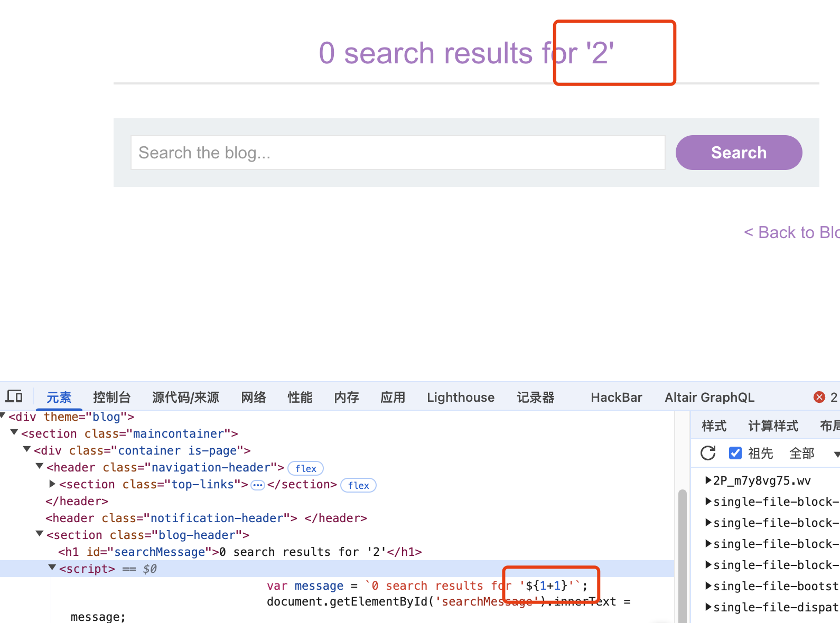Screen dimensions: 840x623
Task: Open the Lighthouse tab
Action: pos(460,397)
